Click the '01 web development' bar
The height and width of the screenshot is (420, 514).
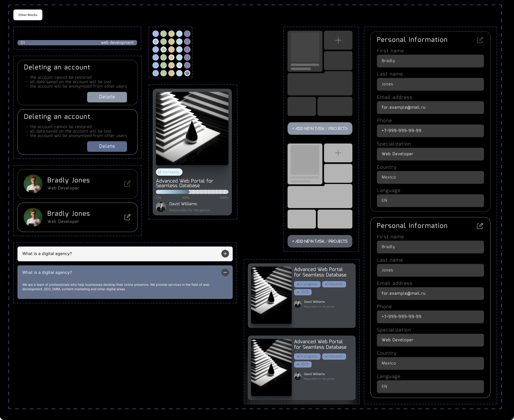[x=77, y=43]
